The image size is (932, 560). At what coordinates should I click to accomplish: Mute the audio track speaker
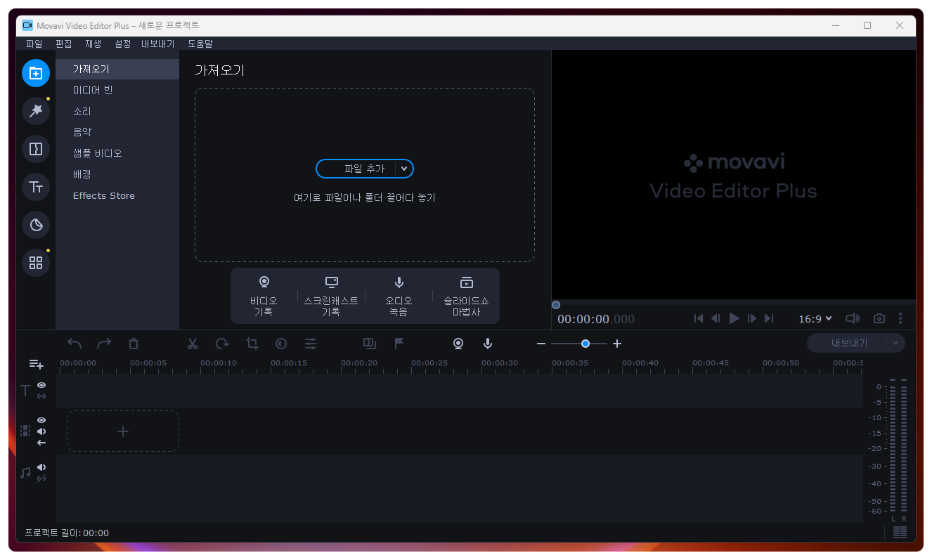(41, 467)
